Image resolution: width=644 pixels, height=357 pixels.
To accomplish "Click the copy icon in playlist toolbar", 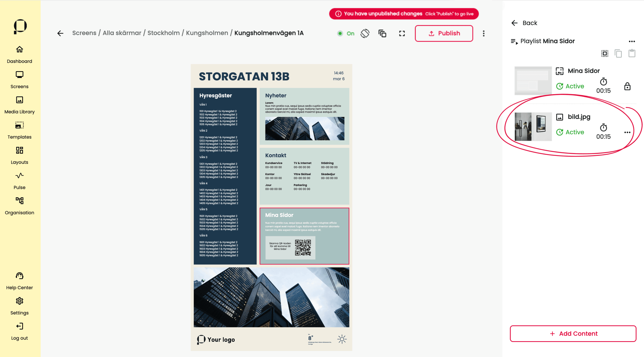I will (618, 53).
